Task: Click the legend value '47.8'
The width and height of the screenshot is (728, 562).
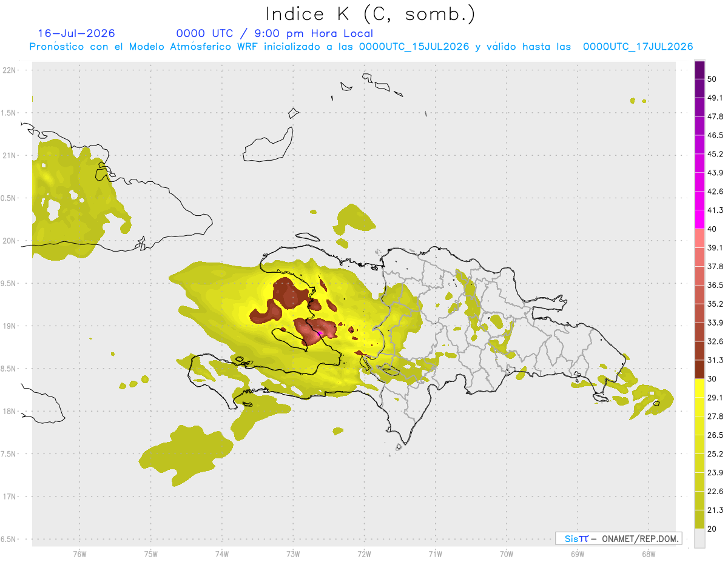Action: [715, 117]
